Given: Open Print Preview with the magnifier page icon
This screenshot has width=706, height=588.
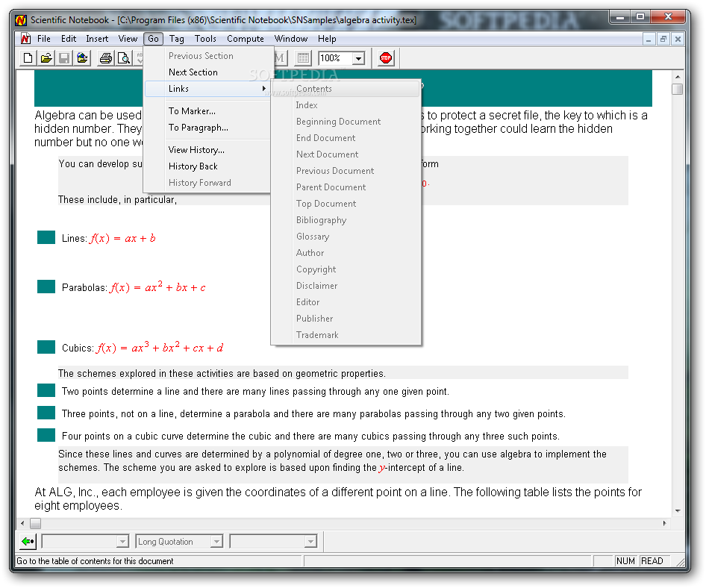Looking at the screenshot, I should click(x=123, y=58).
